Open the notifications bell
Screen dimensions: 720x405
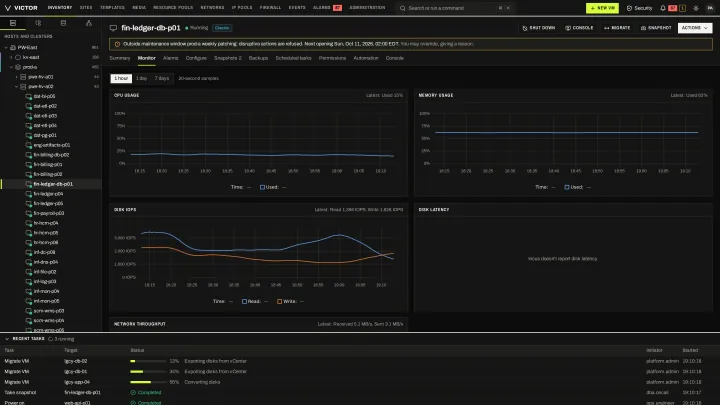tap(663, 8)
